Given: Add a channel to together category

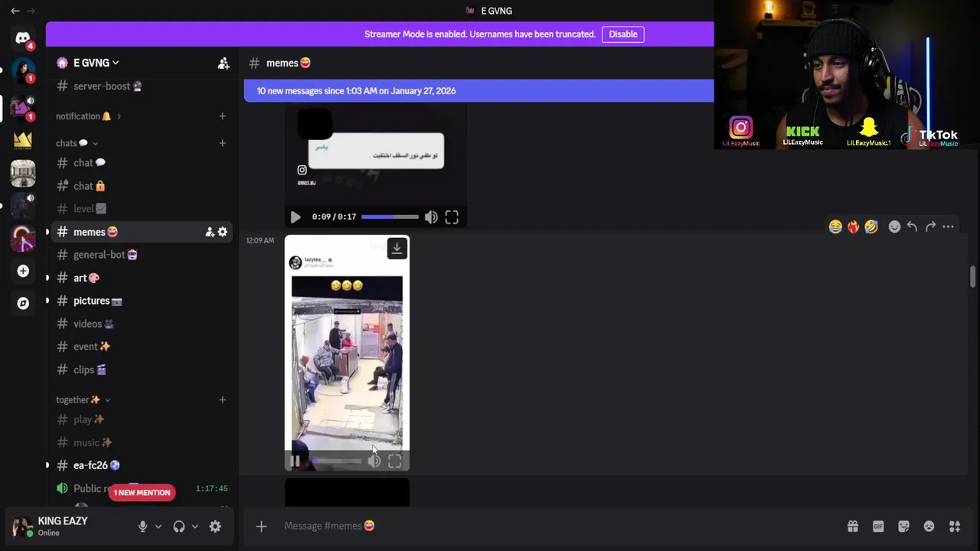Looking at the screenshot, I should [x=222, y=399].
